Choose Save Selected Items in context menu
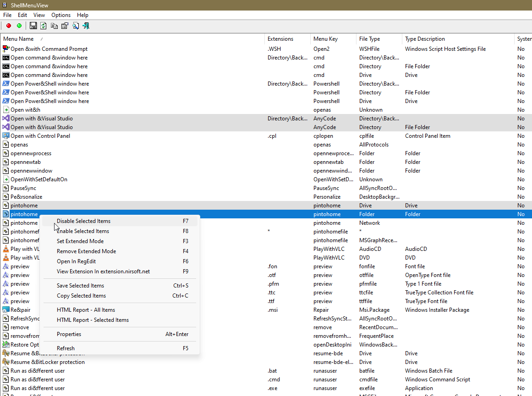Viewport: 532px width, 396px height. [x=120, y=286]
